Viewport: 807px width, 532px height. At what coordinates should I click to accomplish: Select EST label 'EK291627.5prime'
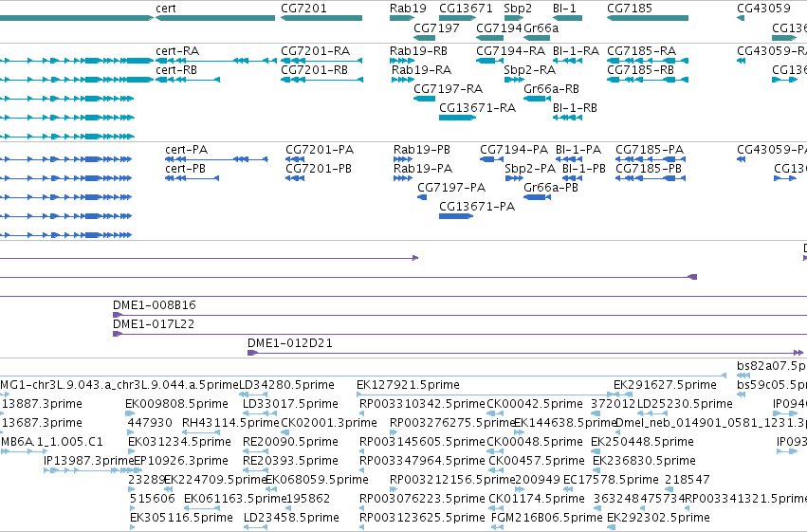[x=665, y=385]
